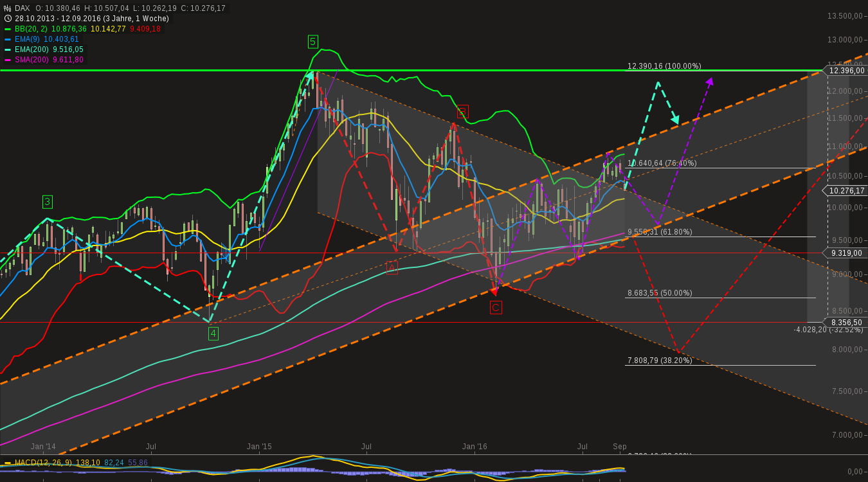Click the low value L: 10.262,19
The image size is (868, 482).
[x=155, y=8]
